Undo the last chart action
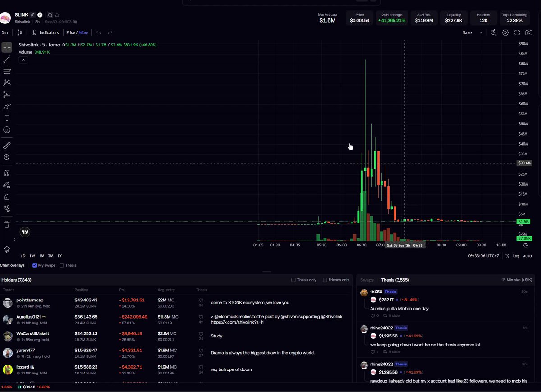 98,32
